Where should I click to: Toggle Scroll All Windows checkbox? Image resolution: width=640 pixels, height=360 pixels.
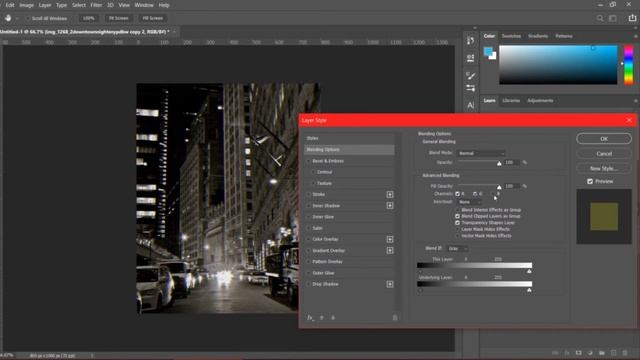28,18
